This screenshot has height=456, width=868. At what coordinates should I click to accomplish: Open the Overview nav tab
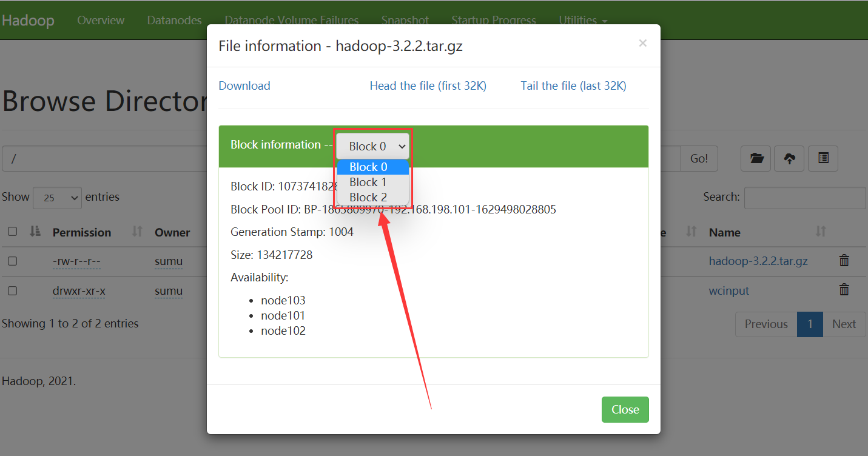click(x=101, y=20)
